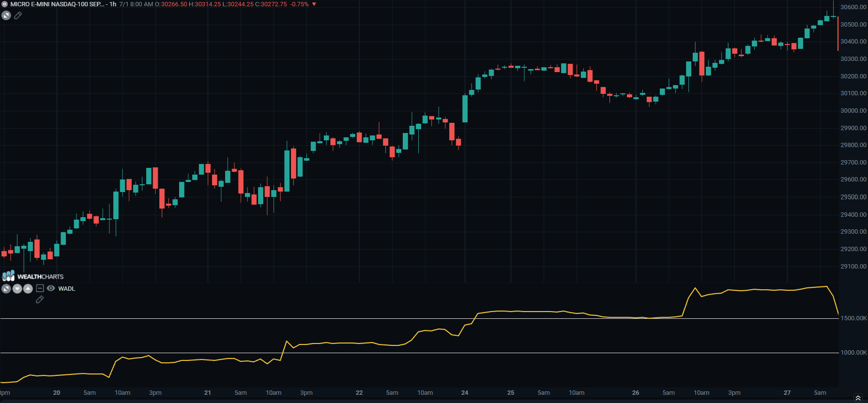This screenshot has height=403, width=868.
Task: Click the 29100.00 price axis label
Action: pos(853,267)
